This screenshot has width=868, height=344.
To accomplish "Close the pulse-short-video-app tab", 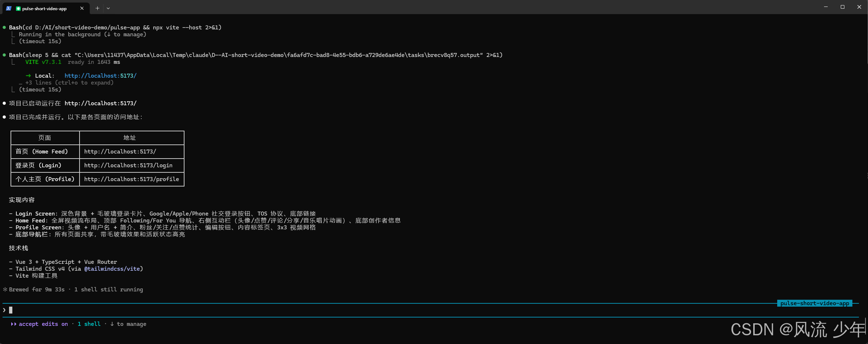I will pos(82,8).
